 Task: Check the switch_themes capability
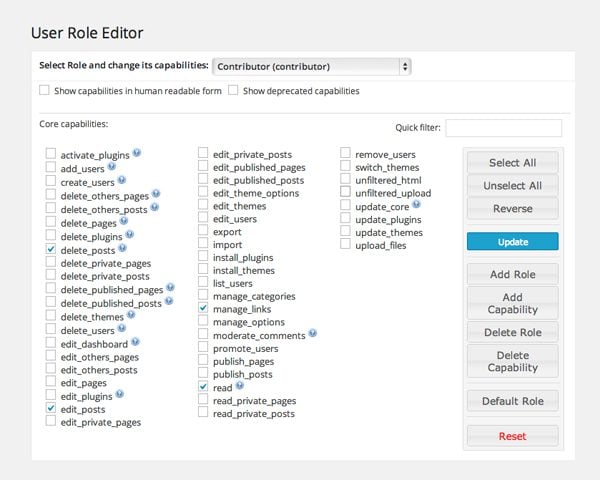click(x=345, y=166)
